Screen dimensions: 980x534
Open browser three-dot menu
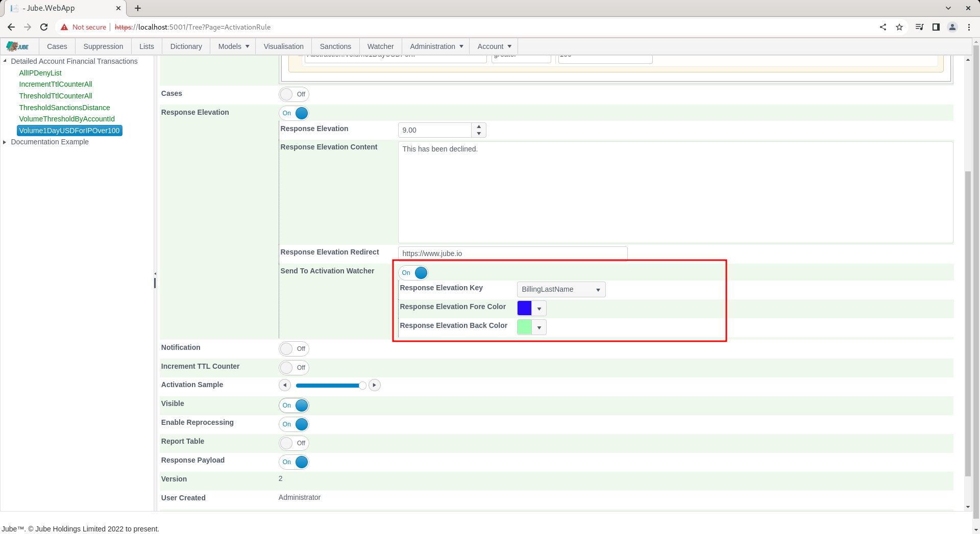point(969,27)
